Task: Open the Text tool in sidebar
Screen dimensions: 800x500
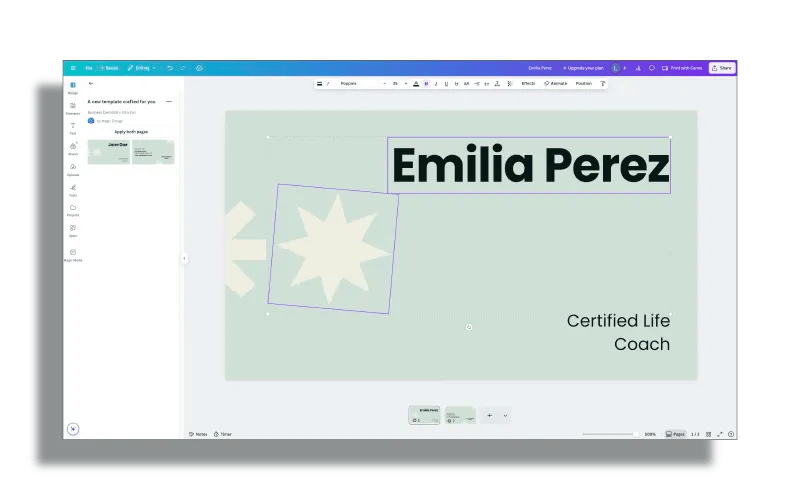Action: 73,127
